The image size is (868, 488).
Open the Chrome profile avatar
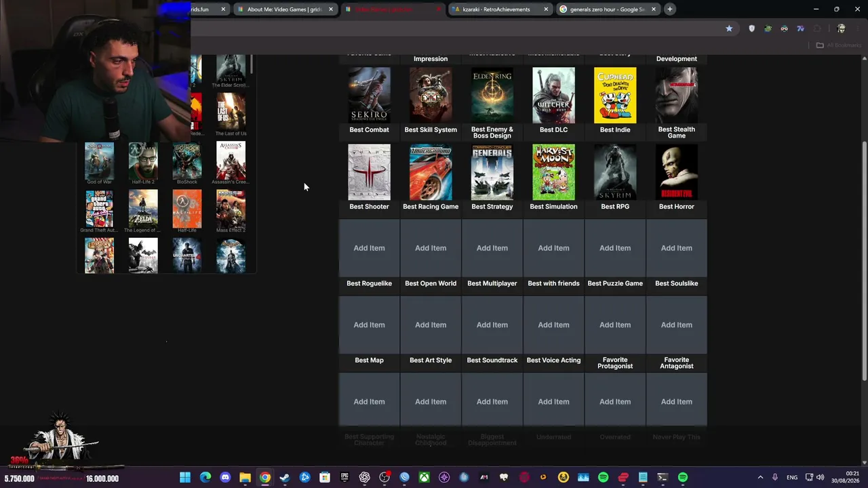(842, 28)
